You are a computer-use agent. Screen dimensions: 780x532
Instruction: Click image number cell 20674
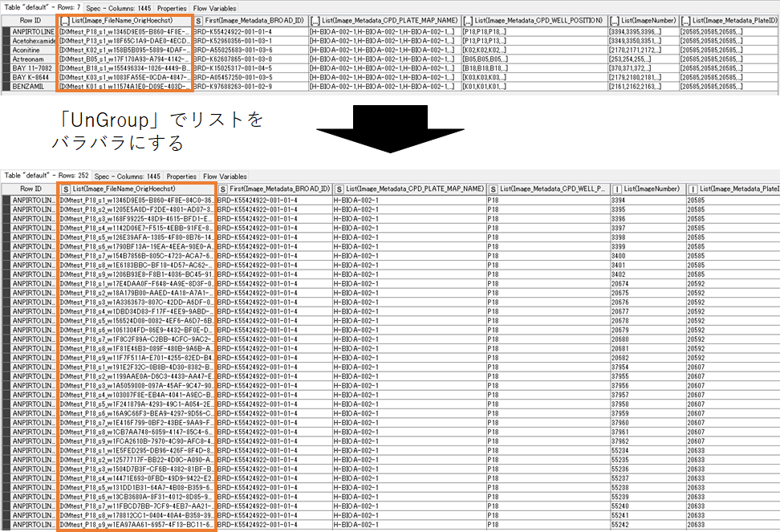[x=648, y=284]
